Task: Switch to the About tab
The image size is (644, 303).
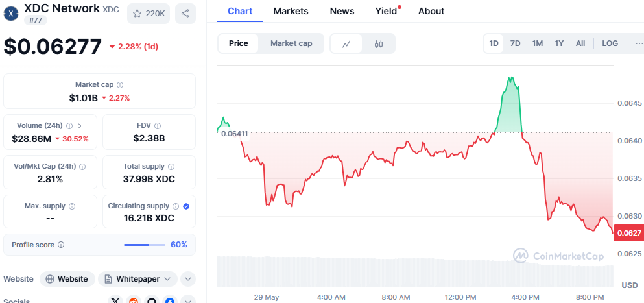Action: (431, 11)
